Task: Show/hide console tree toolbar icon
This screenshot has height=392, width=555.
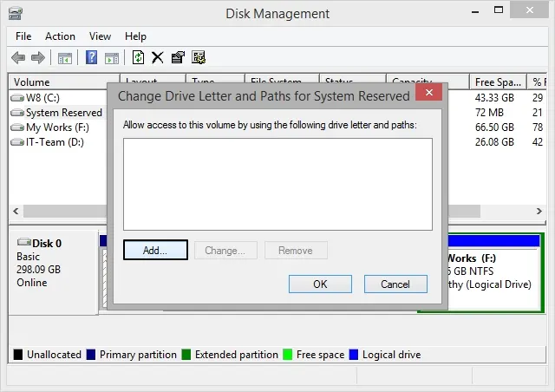Action: (x=65, y=58)
